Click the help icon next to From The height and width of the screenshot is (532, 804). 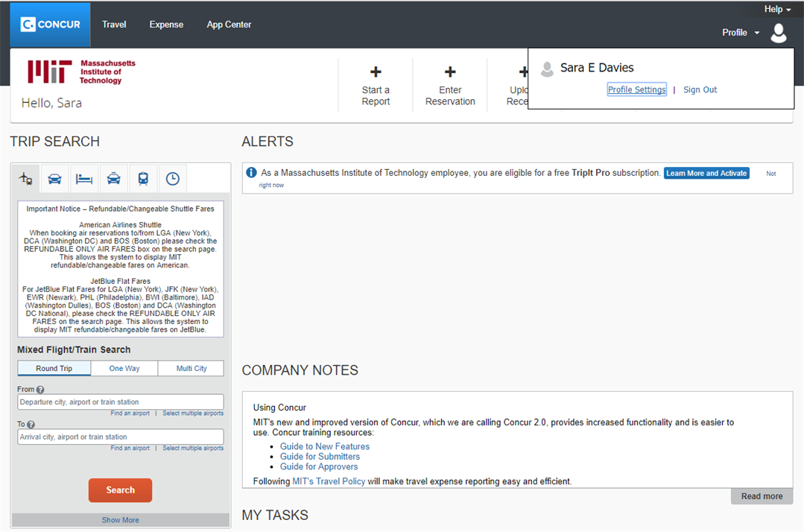pos(40,390)
